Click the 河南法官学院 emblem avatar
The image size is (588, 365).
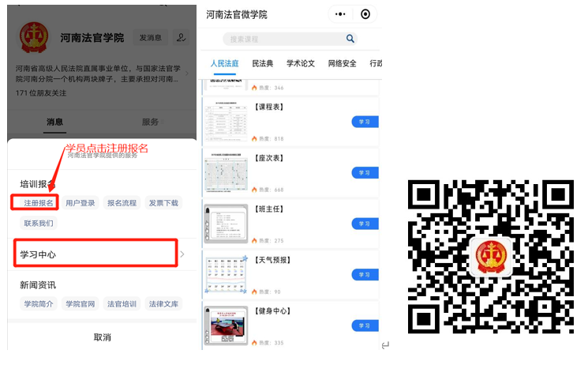click(34, 37)
